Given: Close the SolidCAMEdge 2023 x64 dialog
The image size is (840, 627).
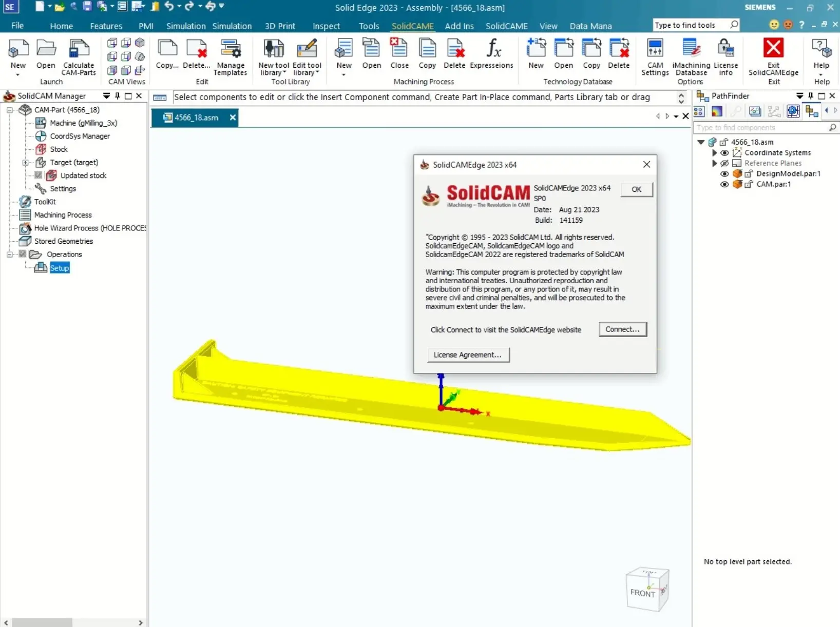Looking at the screenshot, I should click(x=646, y=164).
